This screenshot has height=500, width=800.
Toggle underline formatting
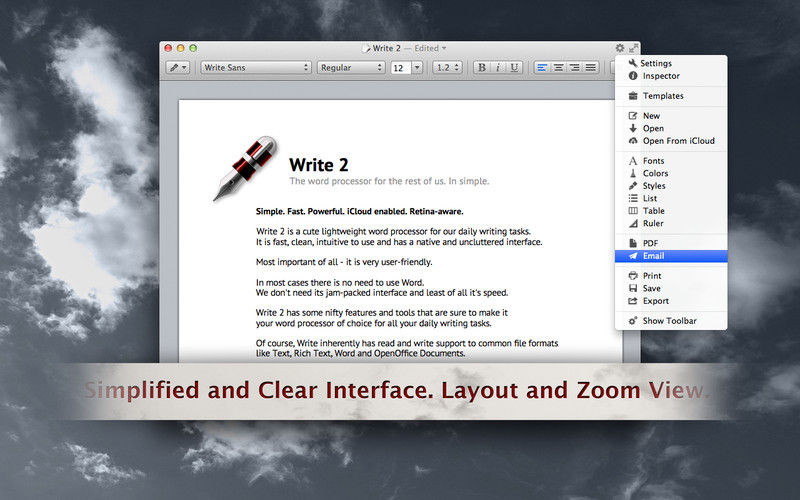click(514, 67)
